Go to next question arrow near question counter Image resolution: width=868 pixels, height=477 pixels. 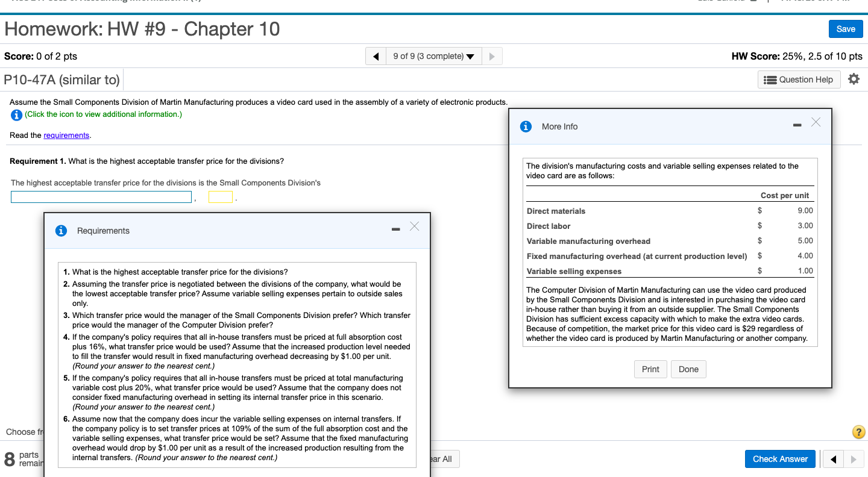492,57
